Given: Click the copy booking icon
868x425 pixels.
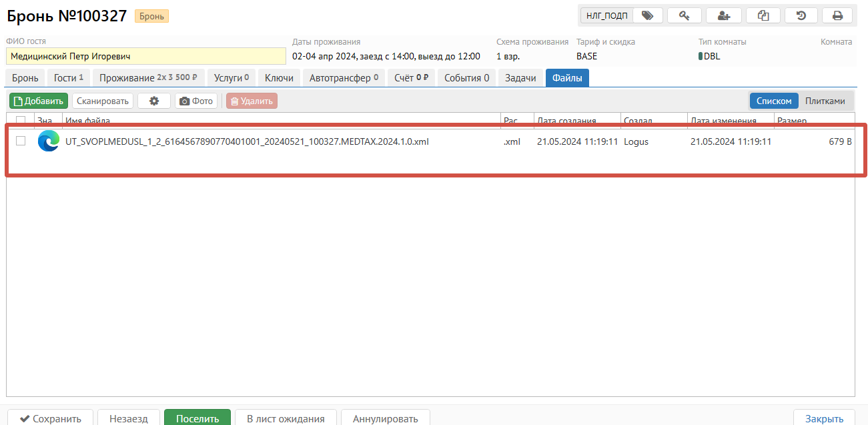Looking at the screenshot, I should pos(763,15).
